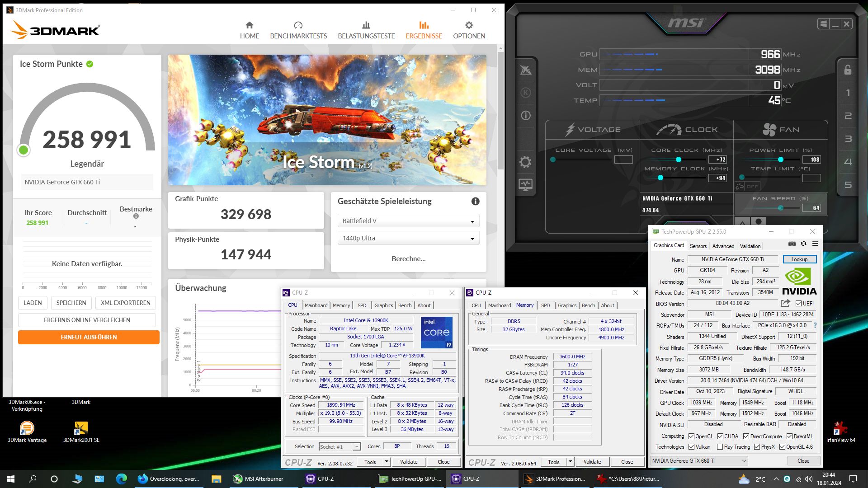Open 3DMark Vantage desktop shortcut

coord(27,432)
